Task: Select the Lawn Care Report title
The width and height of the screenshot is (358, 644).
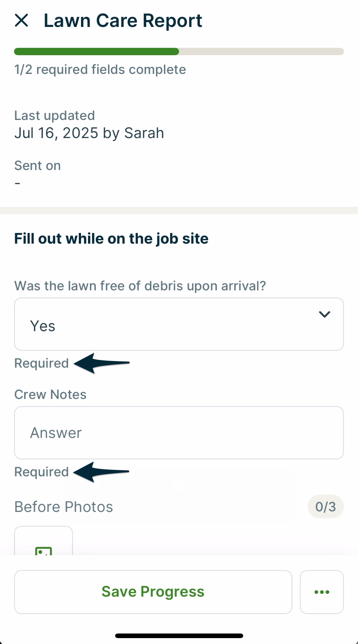Action: point(123,21)
